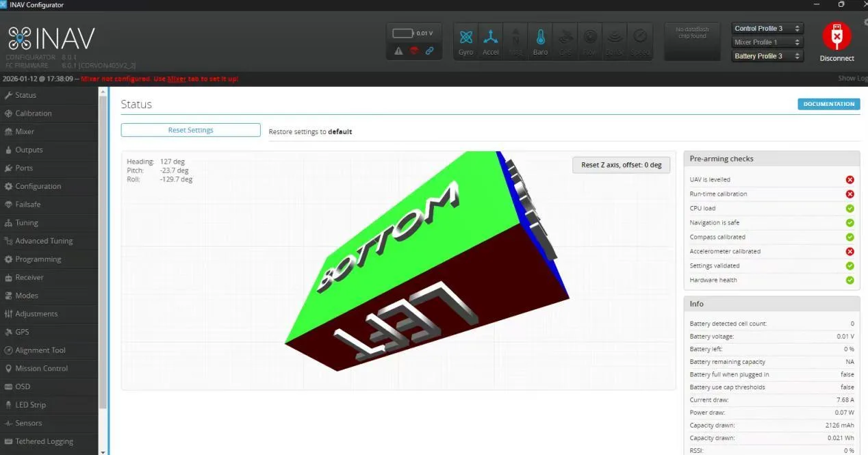This screenshot has width=868, height=455.
Task: Switch to the Mission Control tab
Action: (x=49, y=369)
